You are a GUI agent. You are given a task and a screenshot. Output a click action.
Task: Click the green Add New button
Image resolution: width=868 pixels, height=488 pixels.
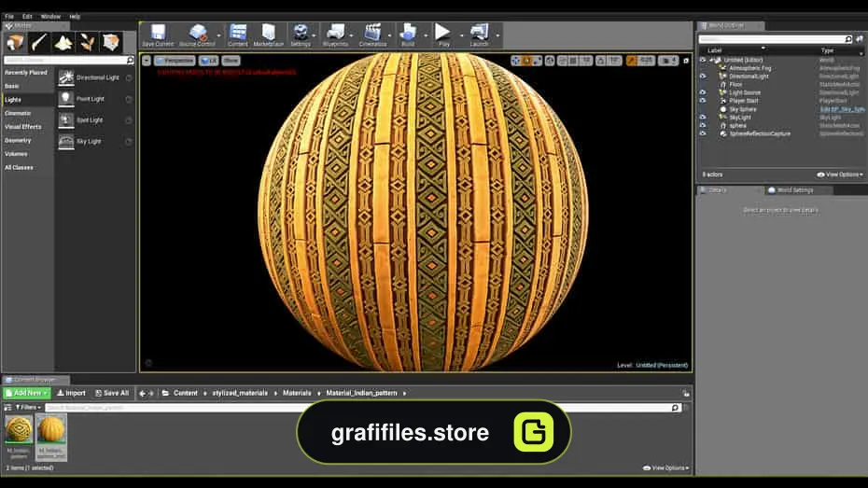(26, 393)
